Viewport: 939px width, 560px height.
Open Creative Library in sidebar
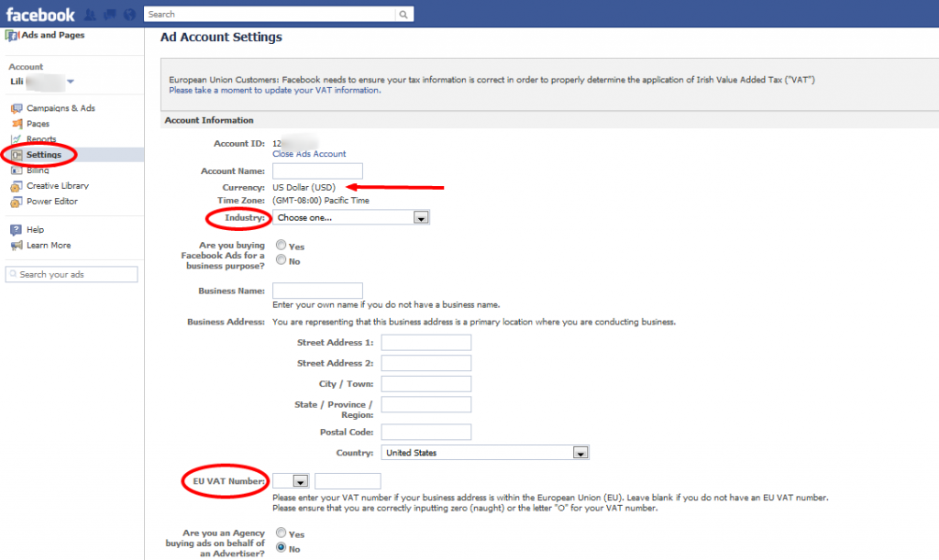click(58, 186)
